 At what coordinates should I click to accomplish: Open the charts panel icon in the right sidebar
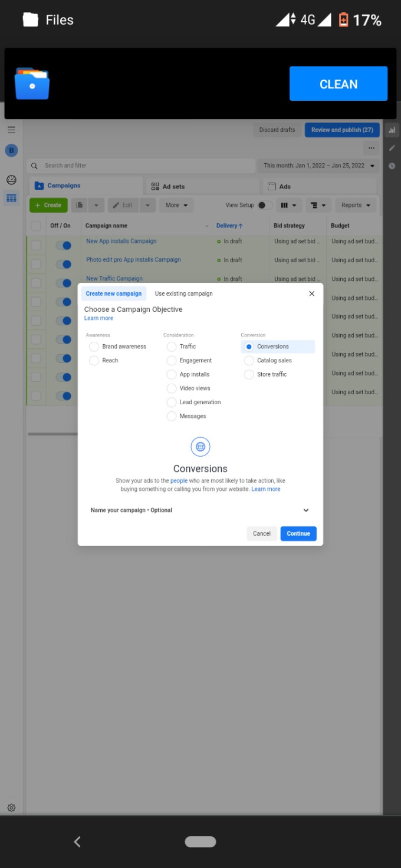pos(392,130)
